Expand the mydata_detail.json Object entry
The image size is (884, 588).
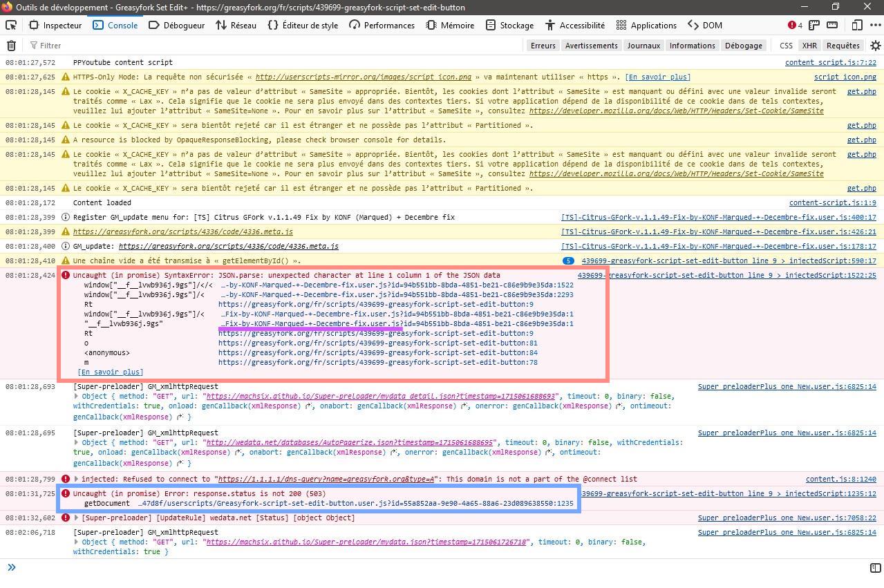pos(77,397)
